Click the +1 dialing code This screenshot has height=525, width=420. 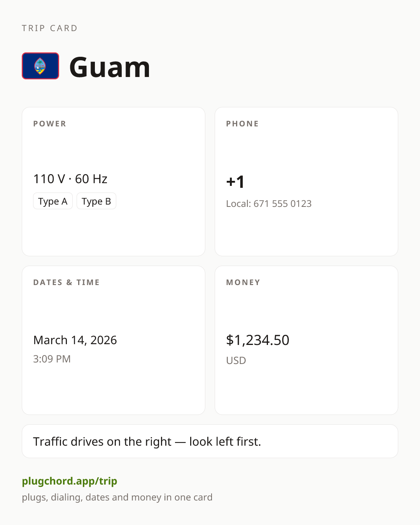click(235, 182)
